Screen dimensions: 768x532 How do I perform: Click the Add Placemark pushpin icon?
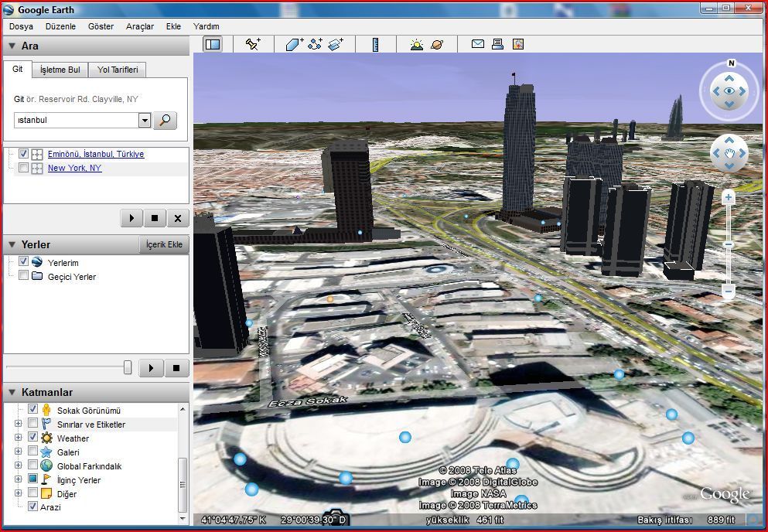(253, 45)
